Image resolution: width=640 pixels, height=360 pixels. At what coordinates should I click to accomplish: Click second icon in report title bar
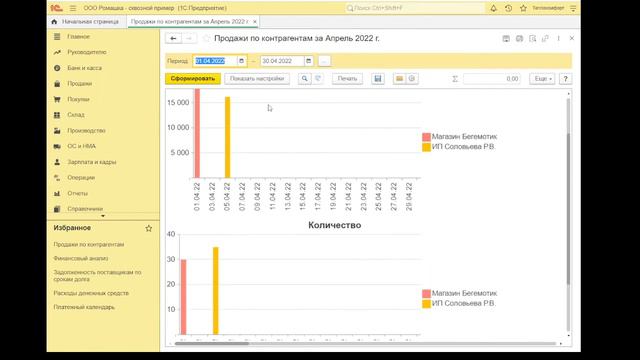519,38
